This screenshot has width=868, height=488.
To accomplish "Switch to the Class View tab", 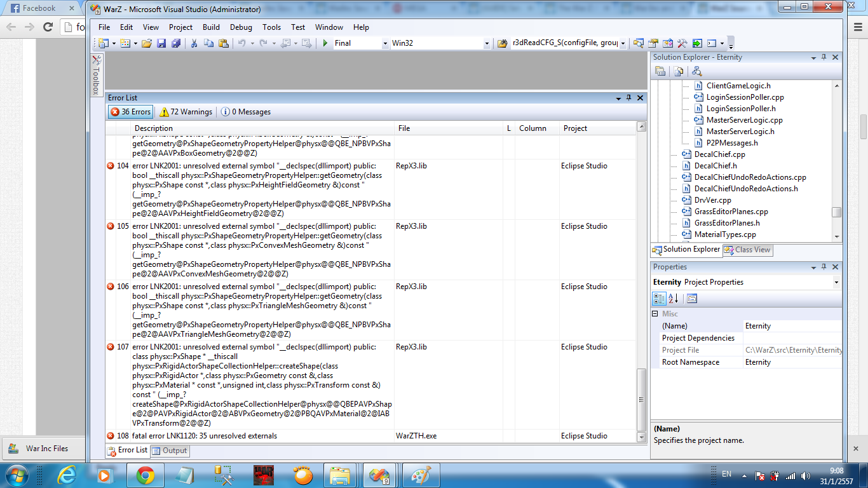I will pyautogui.click(x=747, y=250).
